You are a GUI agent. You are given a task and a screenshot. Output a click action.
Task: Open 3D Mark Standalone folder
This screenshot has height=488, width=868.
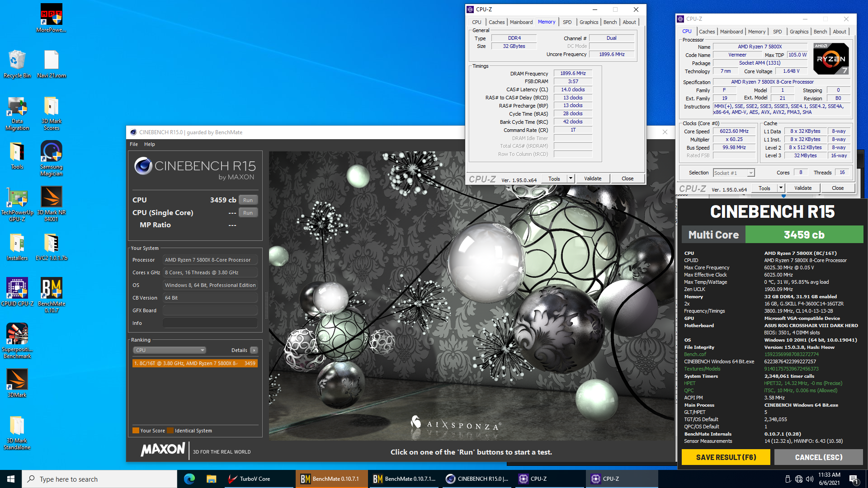(17, 432)
